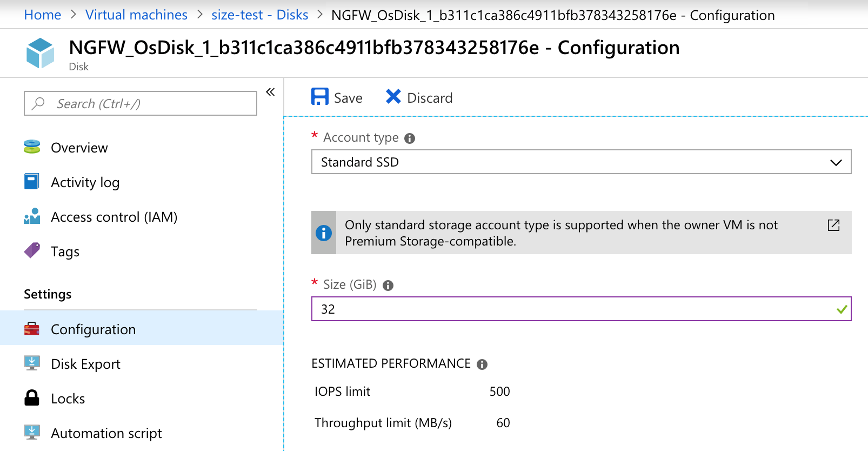Open Access control (IAM)

114,217
